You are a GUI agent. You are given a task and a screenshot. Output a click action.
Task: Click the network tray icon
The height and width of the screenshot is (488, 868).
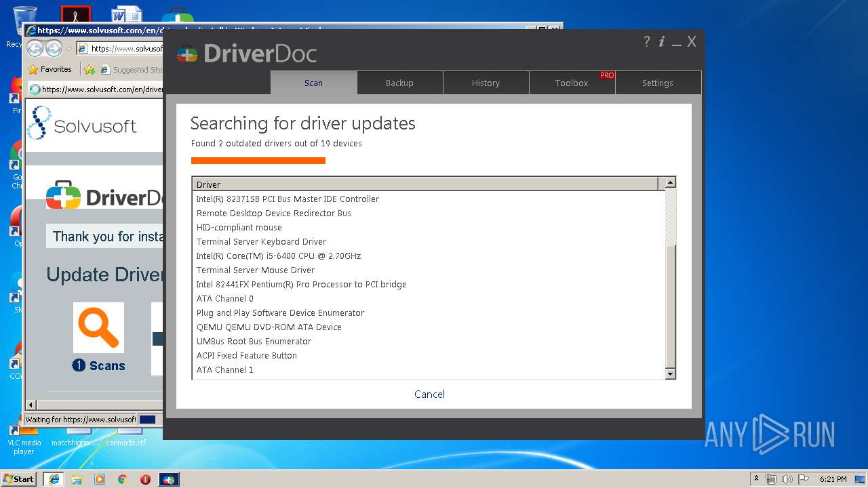(x=771, y=479)
